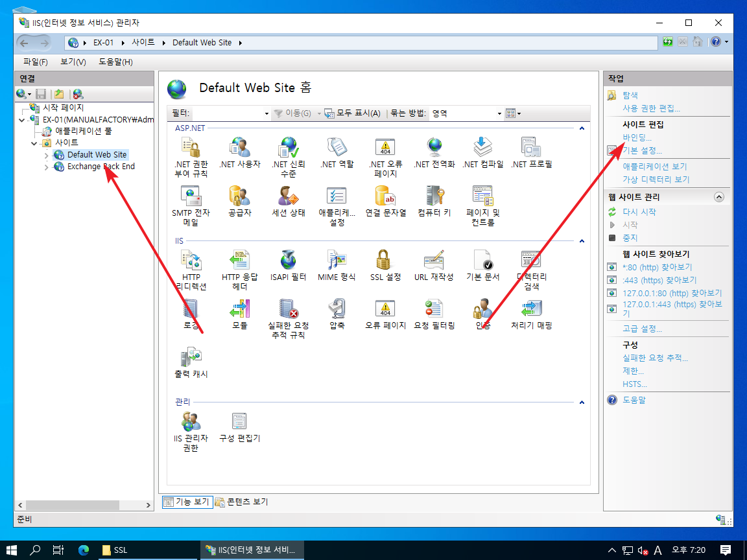The image size is (747, 560).
Task: Collapse the 사이트 tree node
Action: click(x=34, y=143)
